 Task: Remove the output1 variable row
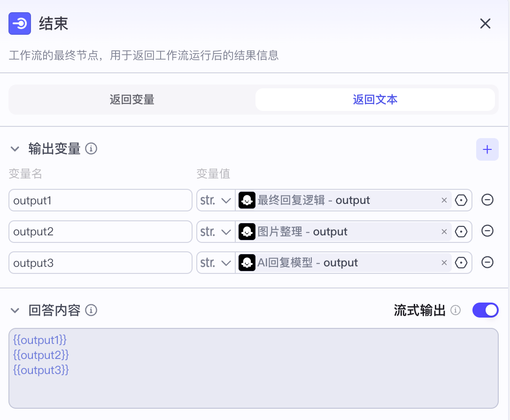(487, 200)
